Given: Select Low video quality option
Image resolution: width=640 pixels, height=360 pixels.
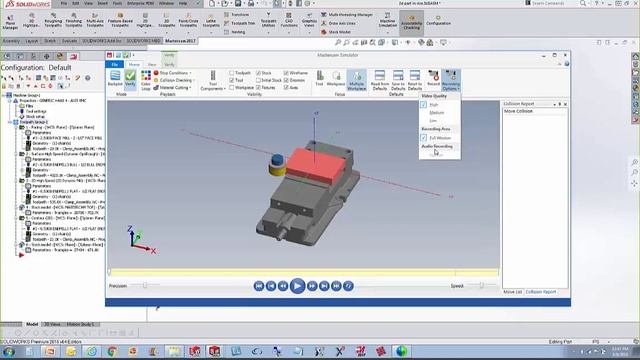Looking at the screenshot, I should 440,121.
